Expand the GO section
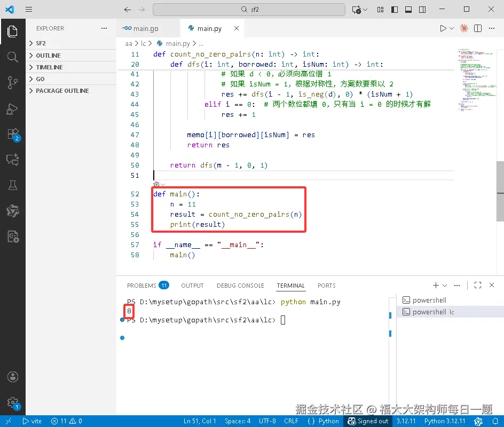The height and width of the screenshot is (427, 504). [x=72, y=79]
